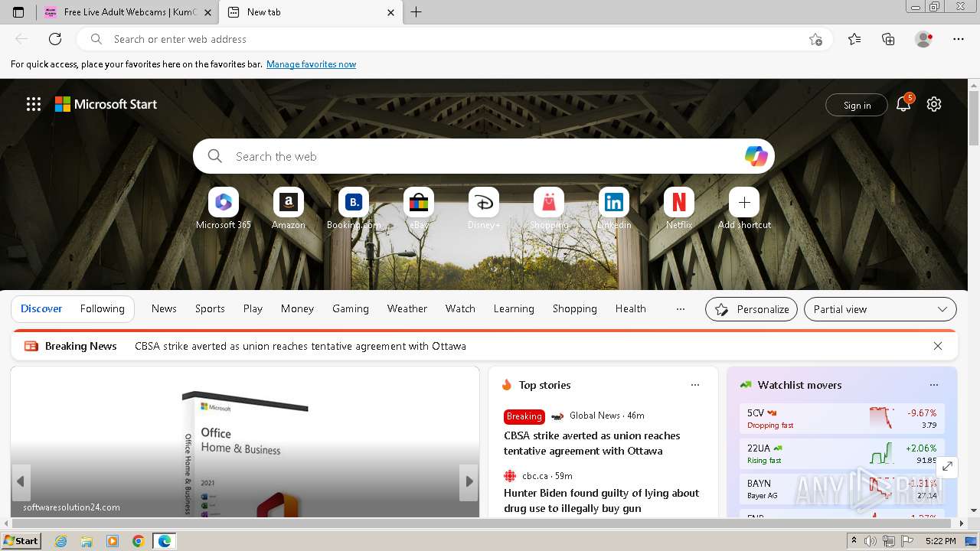Open the Watch category

pos(460,308)
